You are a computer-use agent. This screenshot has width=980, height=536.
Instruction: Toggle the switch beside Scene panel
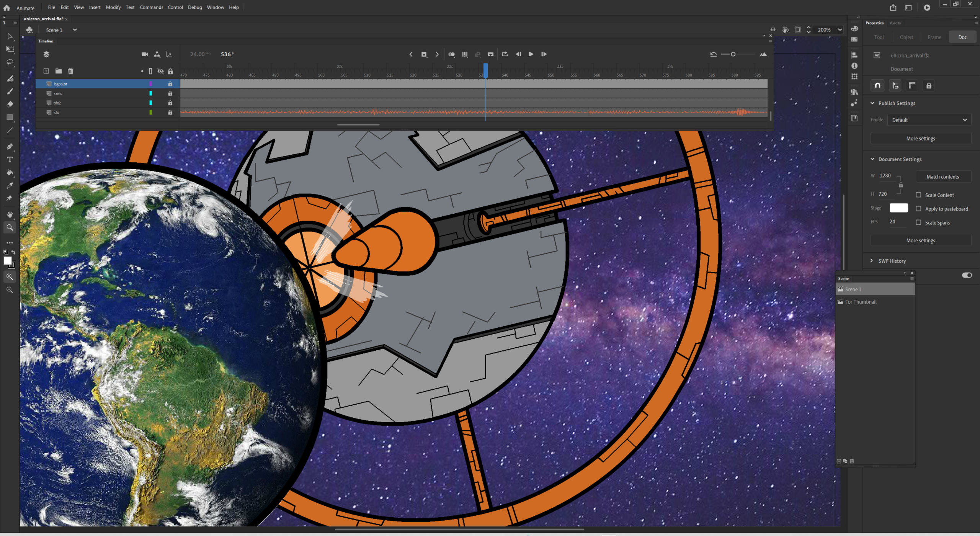coord(967,275)
